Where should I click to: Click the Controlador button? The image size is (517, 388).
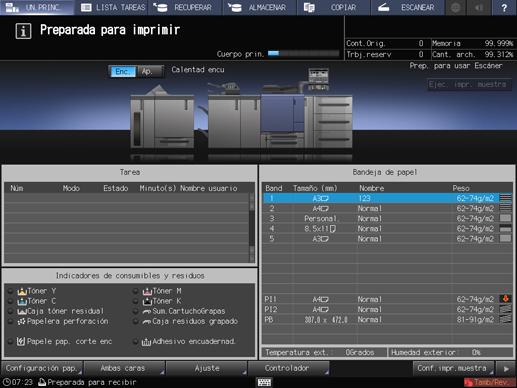click(289, 368)
